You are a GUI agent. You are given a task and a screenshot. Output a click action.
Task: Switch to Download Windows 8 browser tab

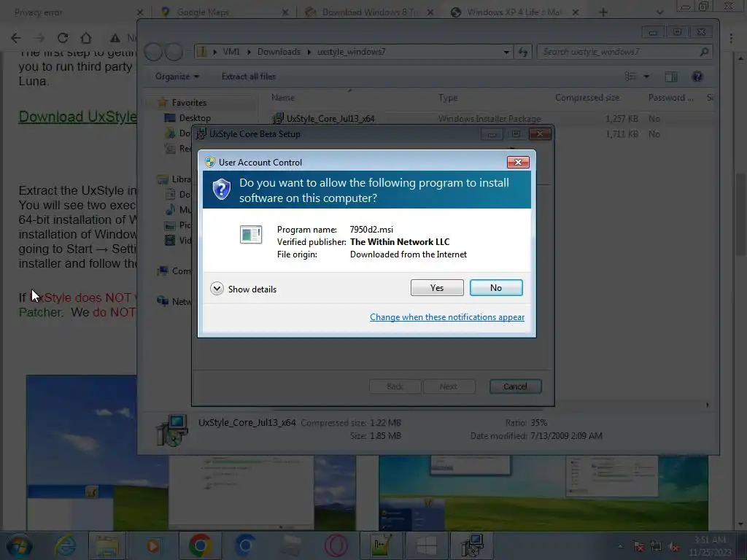tap(368, 12)
